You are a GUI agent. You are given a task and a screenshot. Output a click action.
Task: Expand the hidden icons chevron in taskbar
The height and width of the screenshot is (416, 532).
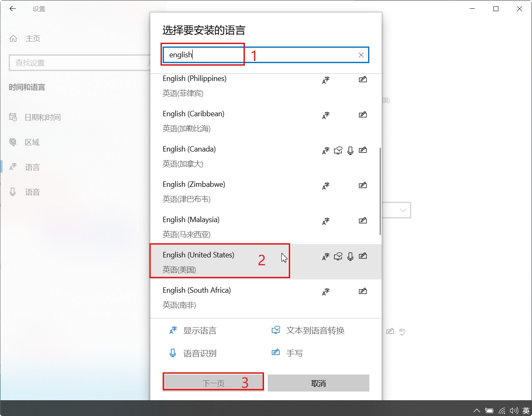[x=476, y=410]
